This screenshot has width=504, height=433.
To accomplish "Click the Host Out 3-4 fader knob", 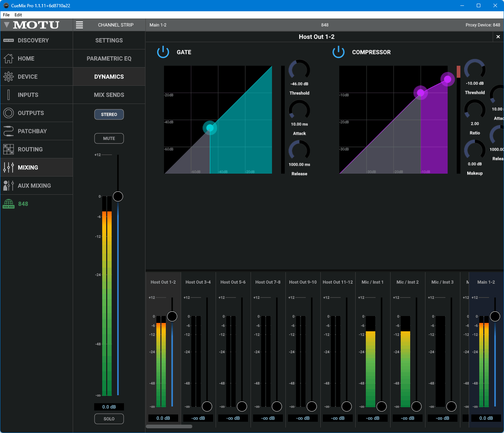I will [207, 406].
